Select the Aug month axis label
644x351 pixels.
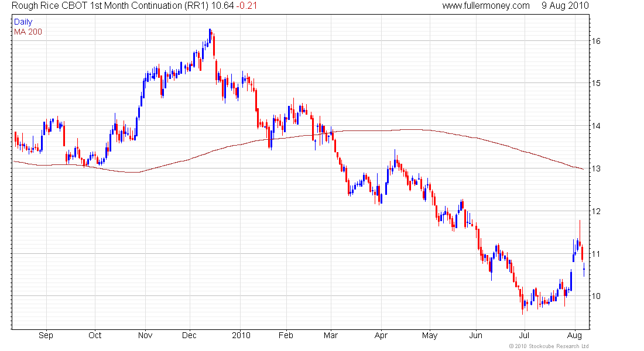(574, 335)
